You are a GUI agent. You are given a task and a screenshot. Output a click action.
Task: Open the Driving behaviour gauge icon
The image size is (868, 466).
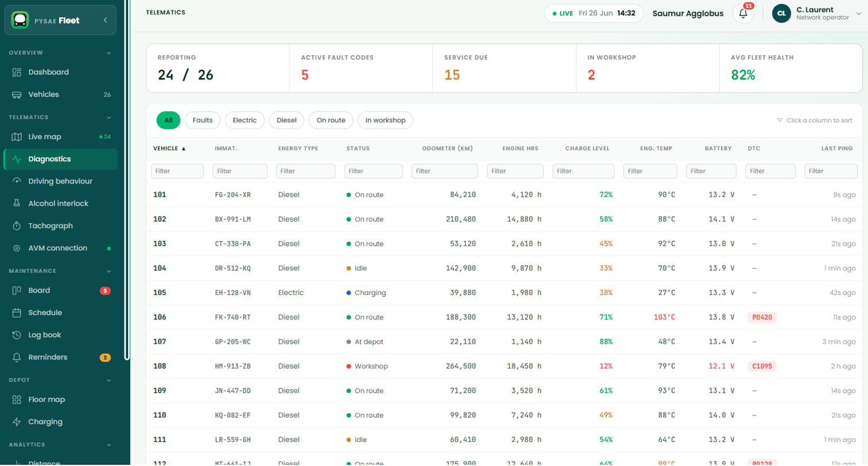coord(17,181)
